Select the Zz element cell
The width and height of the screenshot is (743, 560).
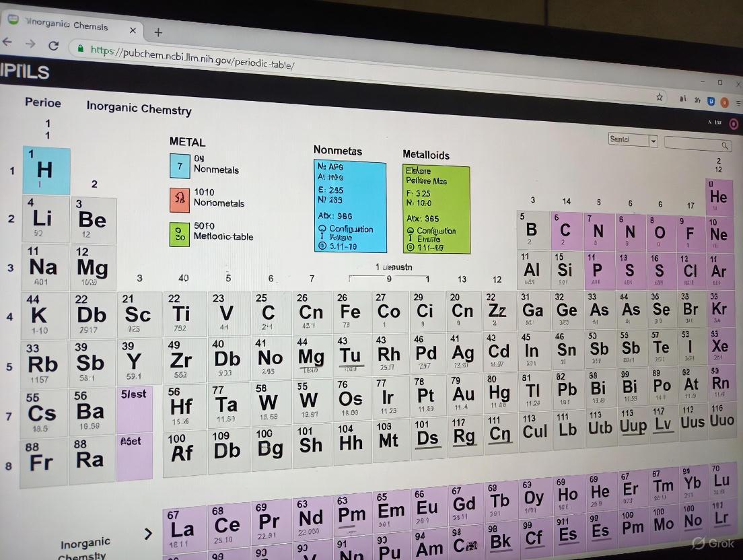coord(499,310)
